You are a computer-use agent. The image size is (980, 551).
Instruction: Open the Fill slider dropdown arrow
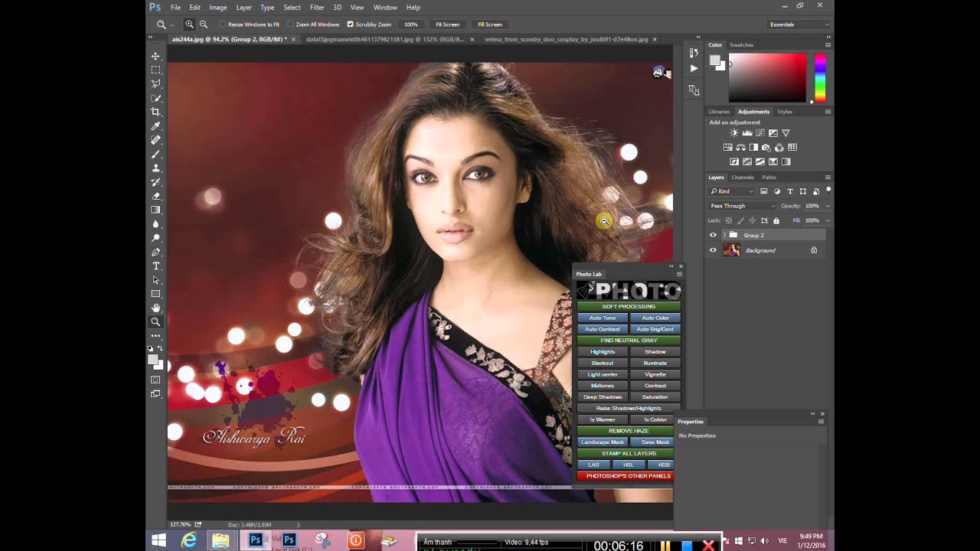pyautogui.click(x=827, y=220)
